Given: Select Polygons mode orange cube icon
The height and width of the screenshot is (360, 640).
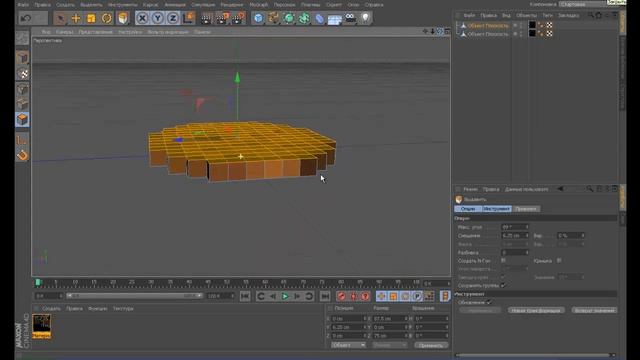Looking at the screenshot, I should click(22, 119).
